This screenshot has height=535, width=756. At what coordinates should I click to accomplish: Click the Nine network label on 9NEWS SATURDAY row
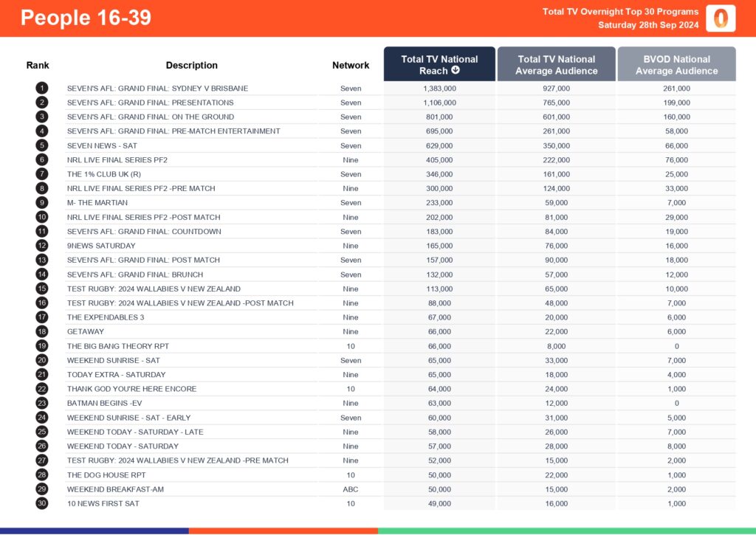pyautogui.click(x=350, y=246)
